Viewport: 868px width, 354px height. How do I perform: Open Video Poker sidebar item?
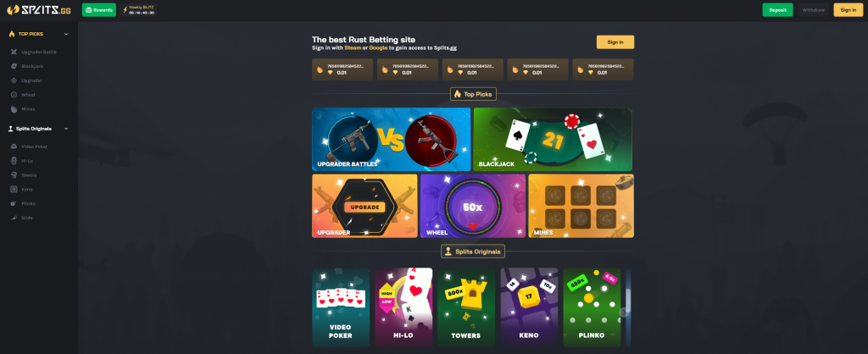point(34,147)
